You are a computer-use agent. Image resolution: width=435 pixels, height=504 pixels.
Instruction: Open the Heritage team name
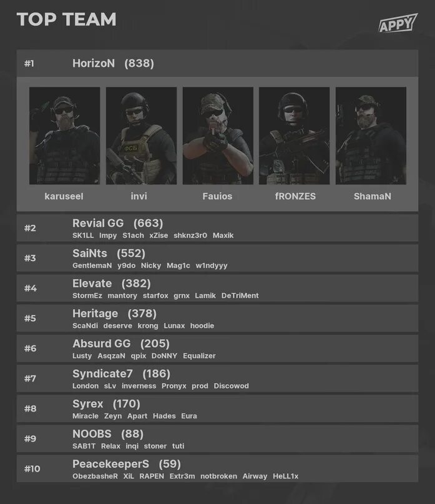point(95,314)
